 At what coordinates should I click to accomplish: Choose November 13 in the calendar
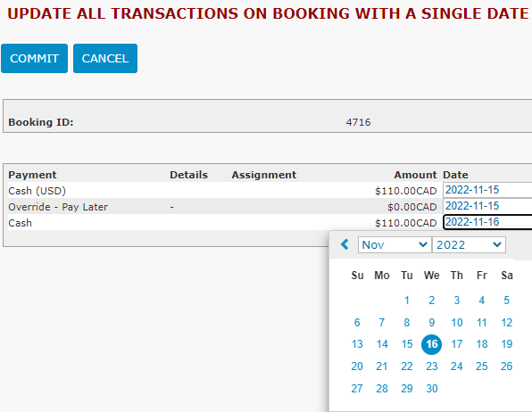(x=357, y=344)
